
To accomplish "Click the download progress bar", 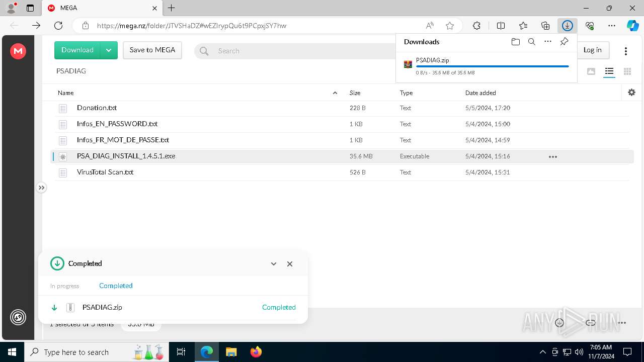I will [x=492, y=66].
